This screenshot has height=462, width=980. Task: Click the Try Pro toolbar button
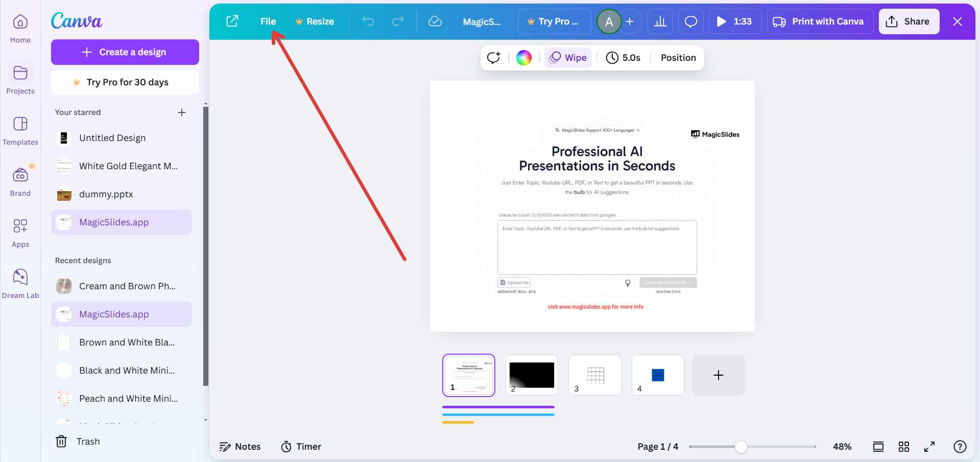[554, 21]
